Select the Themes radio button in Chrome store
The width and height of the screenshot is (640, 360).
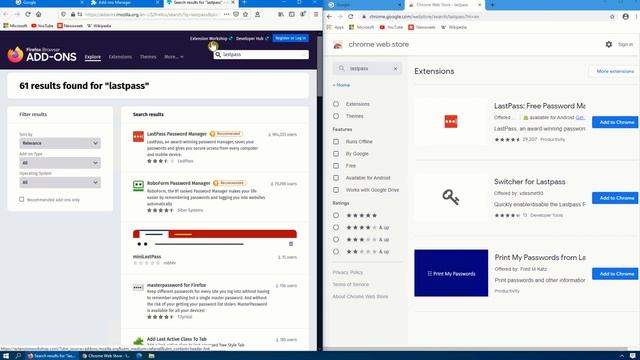click(336, 116)
